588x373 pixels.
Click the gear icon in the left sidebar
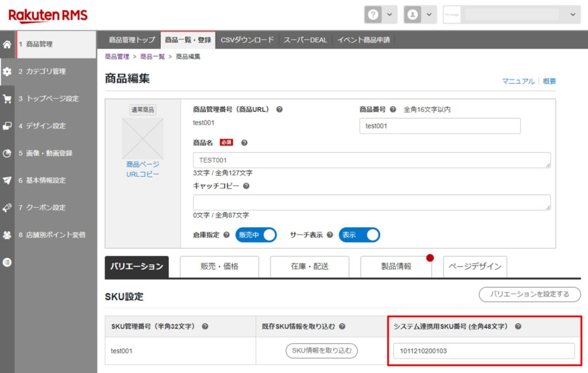click(x=7, y=72)
